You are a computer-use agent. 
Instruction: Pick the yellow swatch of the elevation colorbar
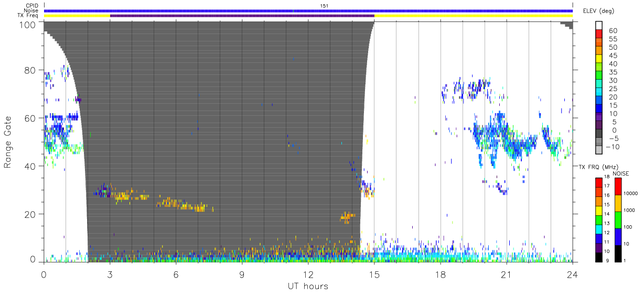tap(599, 58)
